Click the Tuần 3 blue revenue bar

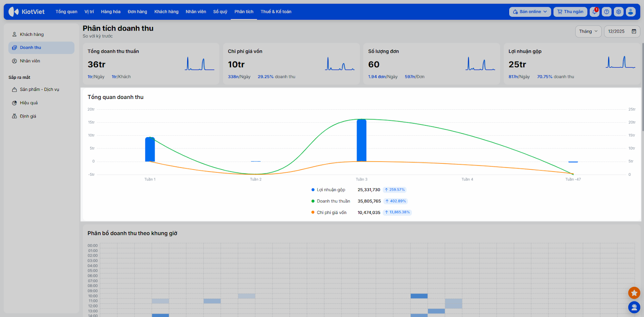(x=361, y=140)
